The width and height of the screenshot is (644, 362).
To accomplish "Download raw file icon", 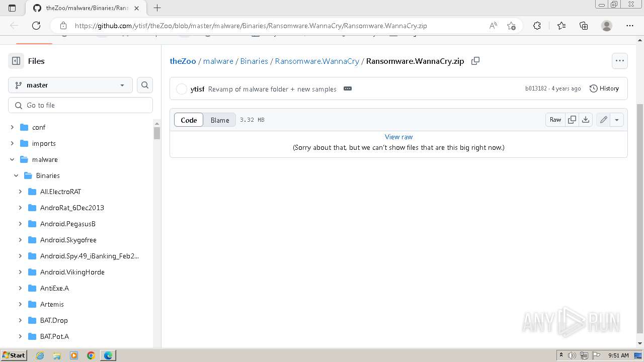I will pos(586,120).
